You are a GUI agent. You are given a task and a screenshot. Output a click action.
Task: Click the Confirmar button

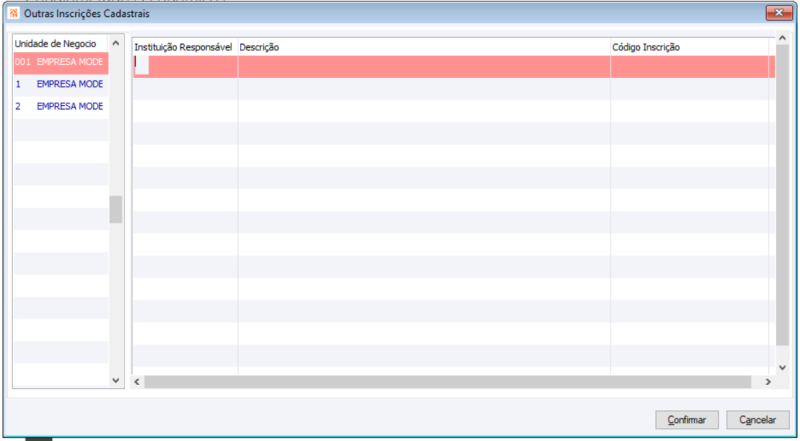click(687, 420)
